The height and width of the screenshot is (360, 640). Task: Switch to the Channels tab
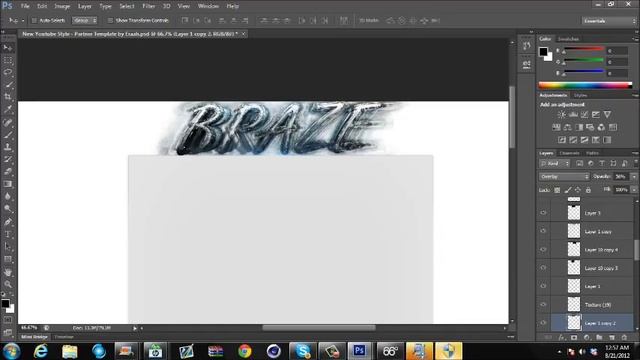[569, 153]
